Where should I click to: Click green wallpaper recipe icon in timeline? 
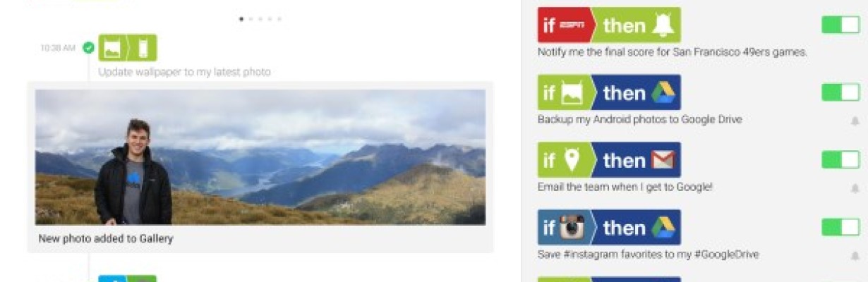pyautogui.click(x=127, y=48)
